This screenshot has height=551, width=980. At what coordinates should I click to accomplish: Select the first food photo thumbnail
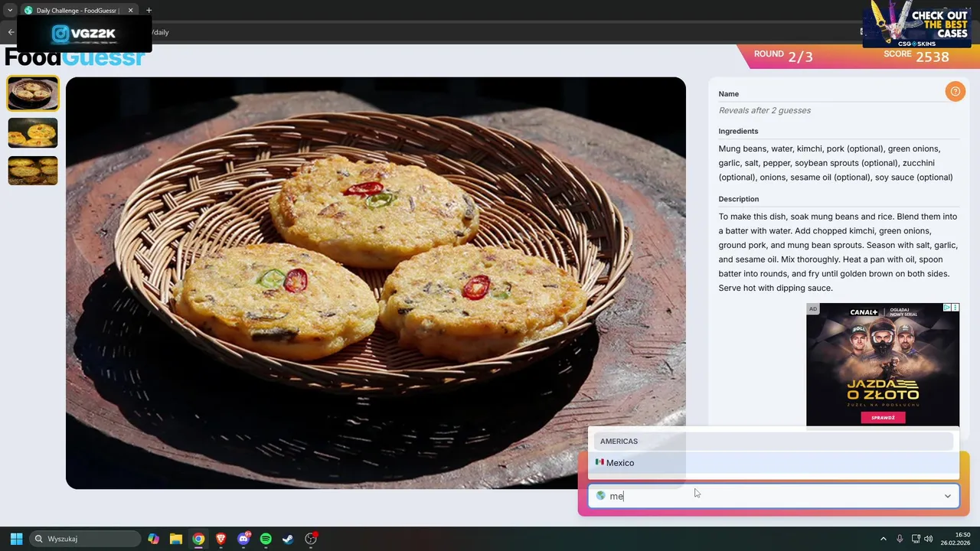pyautogui.click(x=33, y=93)
